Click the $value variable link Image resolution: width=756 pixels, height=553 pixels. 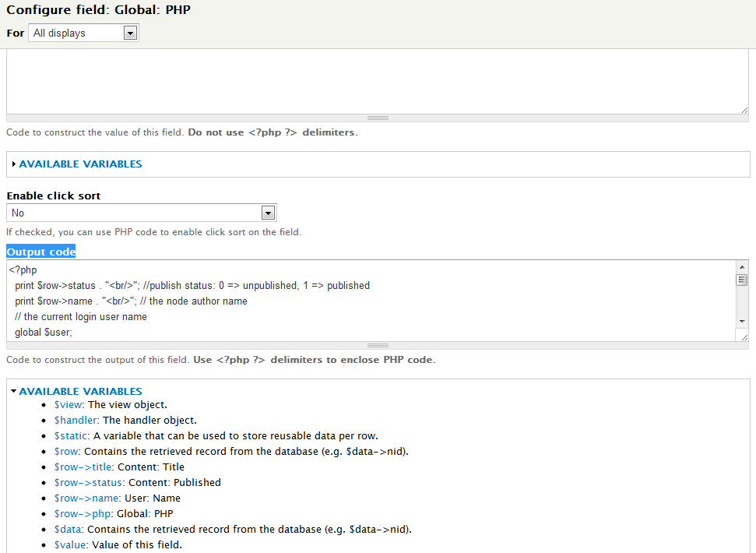coord(70,545)
